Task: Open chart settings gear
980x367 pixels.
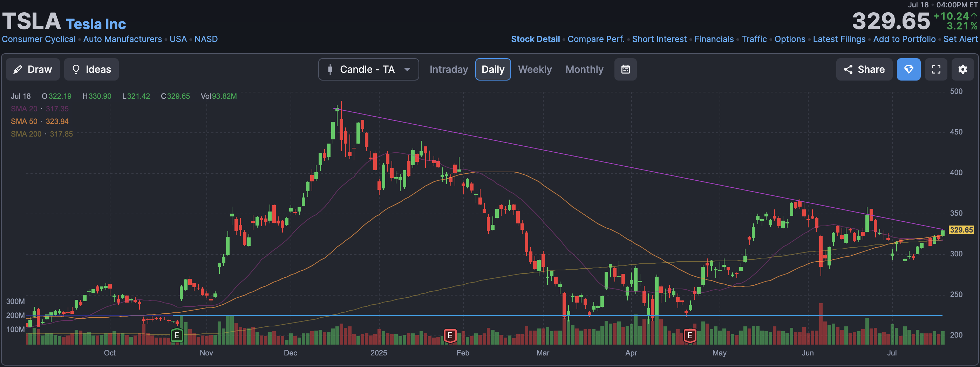Action: coord(962,69)
